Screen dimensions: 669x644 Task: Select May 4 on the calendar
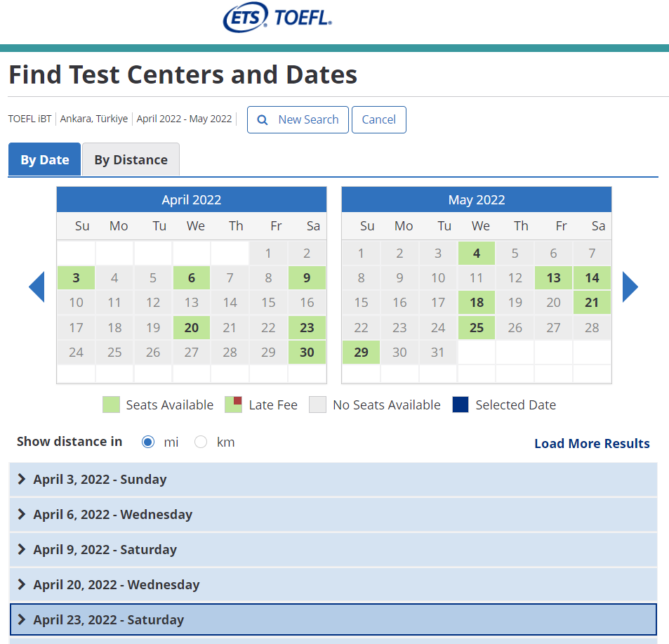(477, 253)
